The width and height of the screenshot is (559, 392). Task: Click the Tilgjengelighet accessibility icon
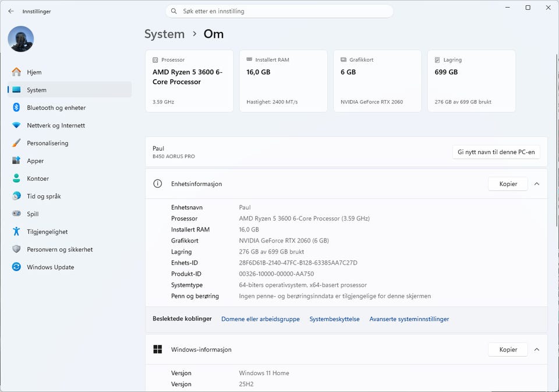(16, 231)
